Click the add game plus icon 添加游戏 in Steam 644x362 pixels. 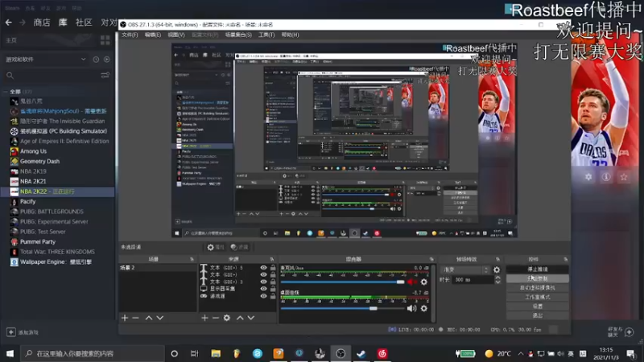click(x=11, y=332)
